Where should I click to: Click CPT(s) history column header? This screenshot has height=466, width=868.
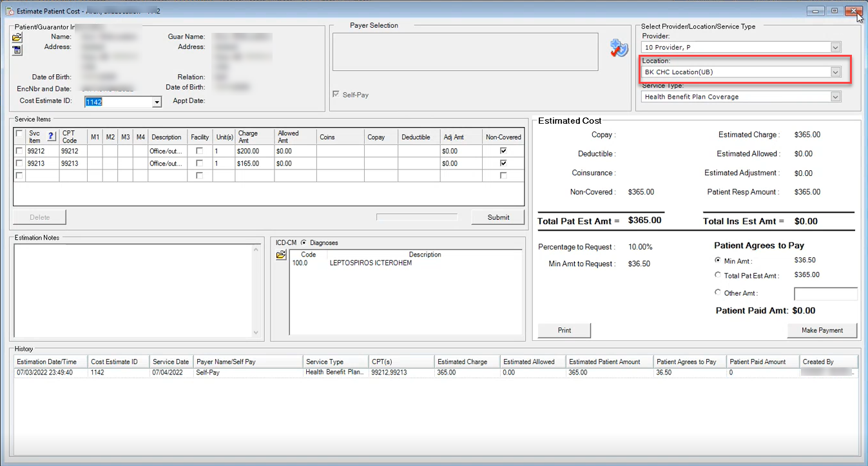tap(402, 362)
